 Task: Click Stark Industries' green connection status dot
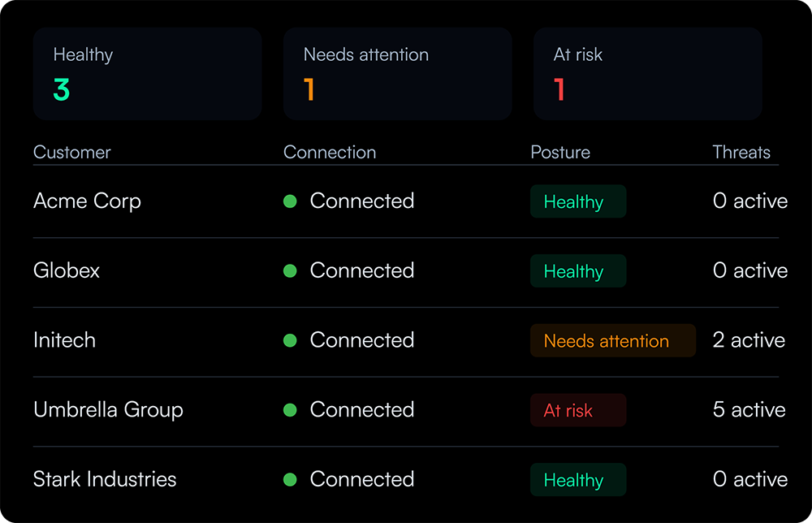pos(290,479)
